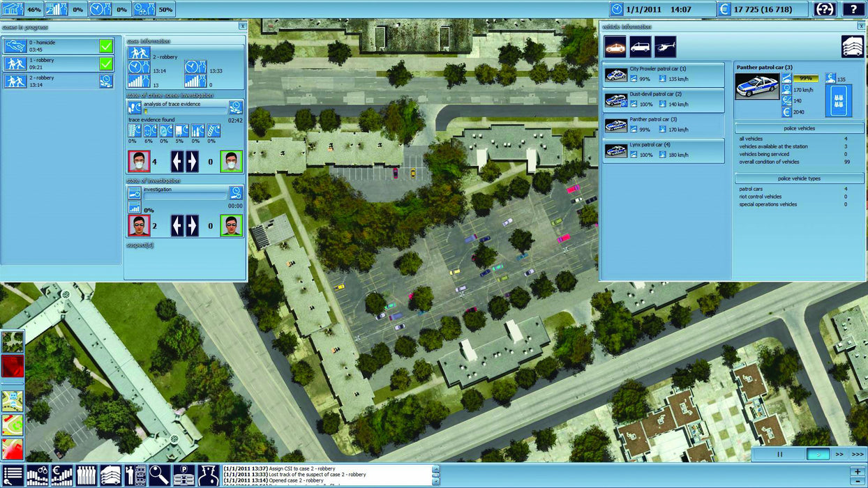The height and width of the screenshot is (488, 868).
Task: Toggle the pause button at bottom right
Action: pyautogui.click(x=779, y=453)
